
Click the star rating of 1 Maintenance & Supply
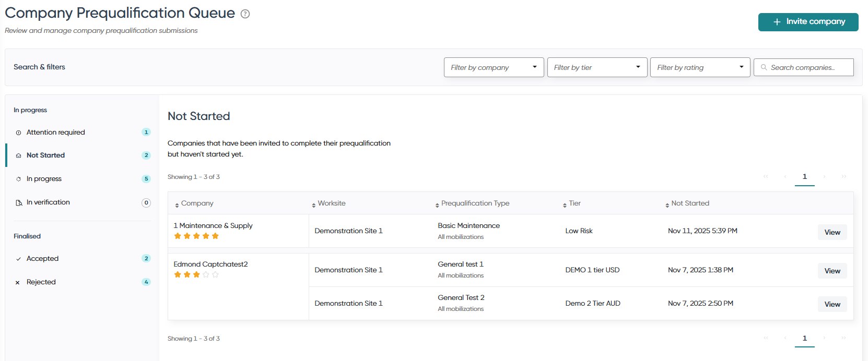click(x=196, y=236)
